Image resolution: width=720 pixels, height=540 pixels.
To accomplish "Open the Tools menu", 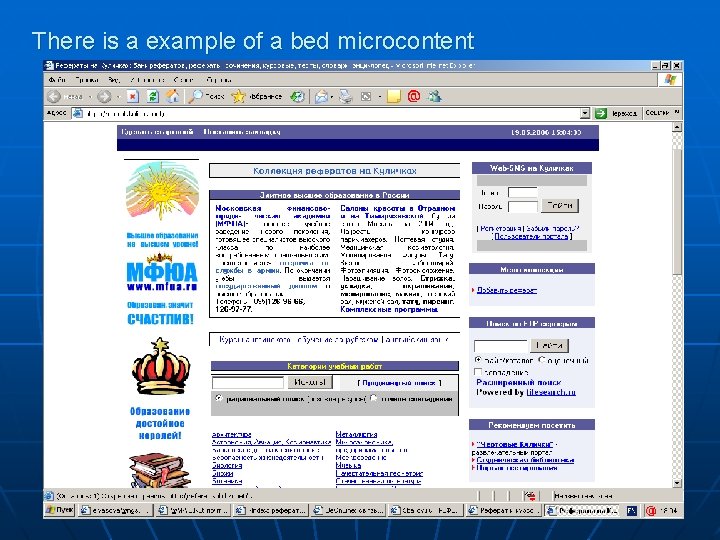I will tap(184, 80).
